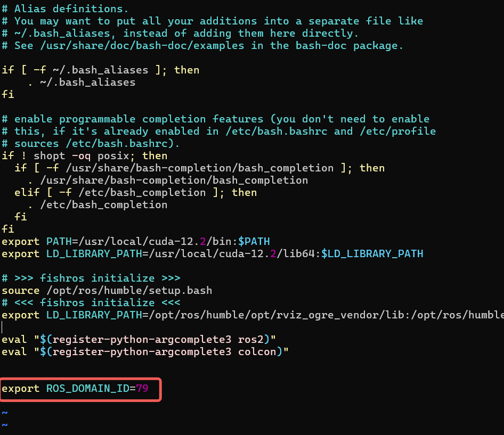This screenshot has width=504, height=435.
Task: Click the '# <<< fishros initialize <<<' comment
Action: (91, 303)
